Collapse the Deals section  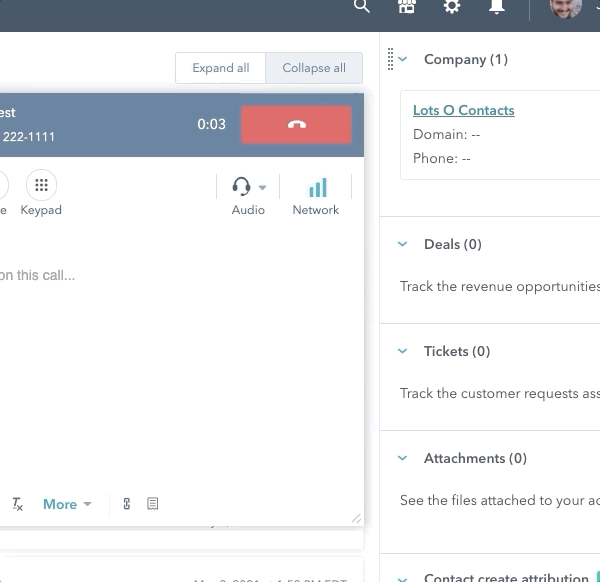pos(403,244)
